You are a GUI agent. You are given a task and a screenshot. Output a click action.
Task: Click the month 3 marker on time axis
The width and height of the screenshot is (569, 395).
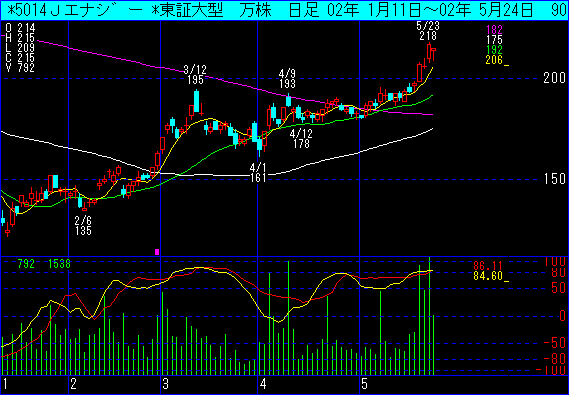[x=166, y=384]
